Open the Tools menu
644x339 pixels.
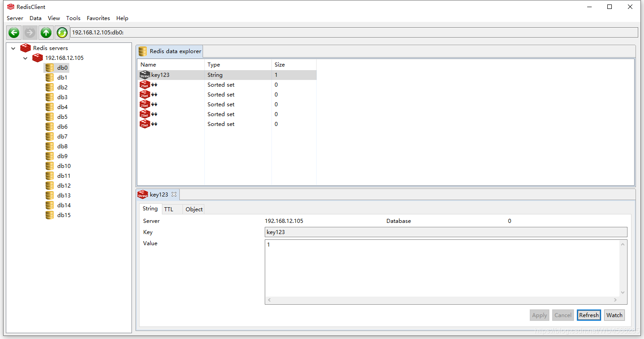[73, 18]
